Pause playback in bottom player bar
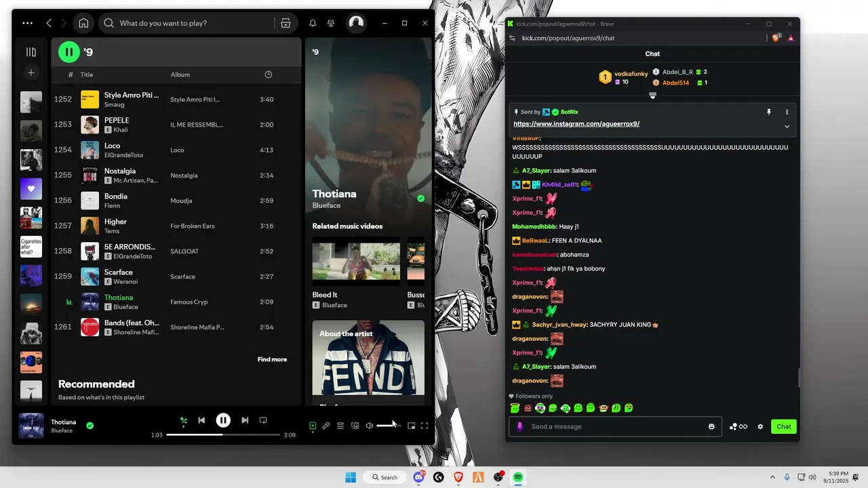 point(223,420)
